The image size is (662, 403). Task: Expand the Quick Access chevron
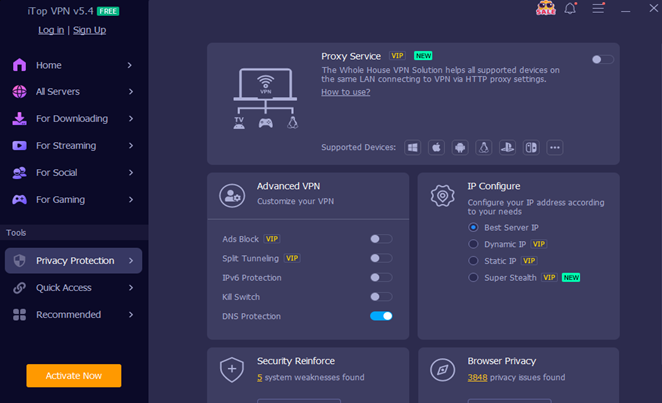click(x=130, y=288)
